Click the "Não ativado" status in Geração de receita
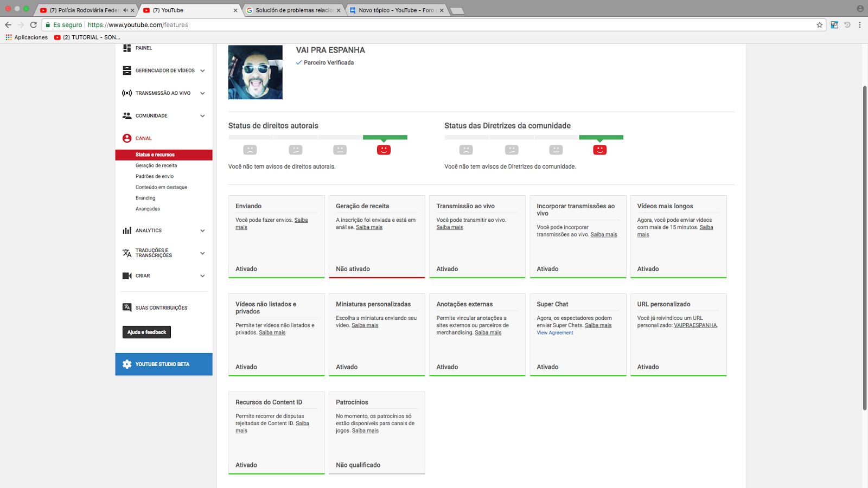The image size is (868, 488). click(353, 269)
